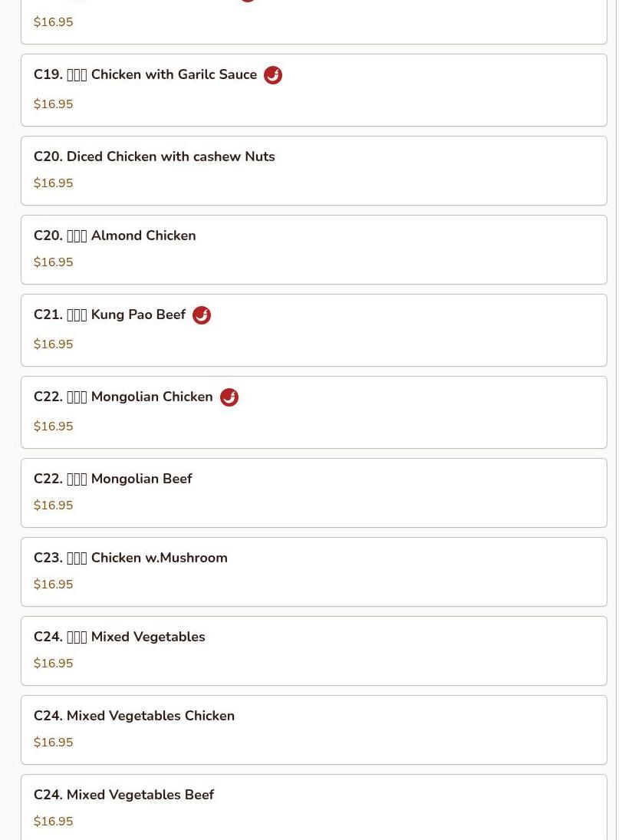Click the spicy pepper icon beside Kung Pao Beef
The height and width of the screenshot is (840, 632).
point(202,315)
